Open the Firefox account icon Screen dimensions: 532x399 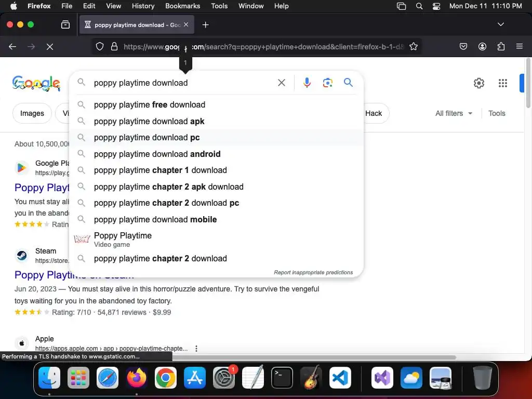482,46
